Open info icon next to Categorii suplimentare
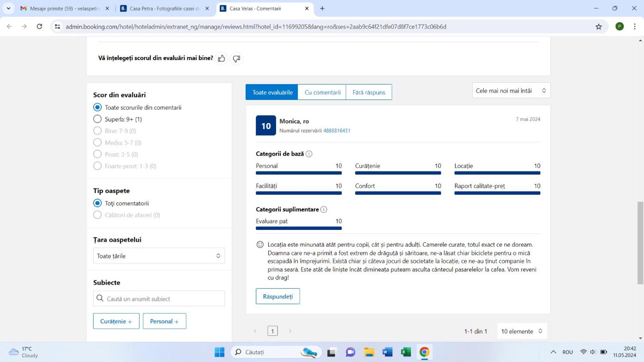Screen dimensions: 644x362 click(x=324, y=209)
